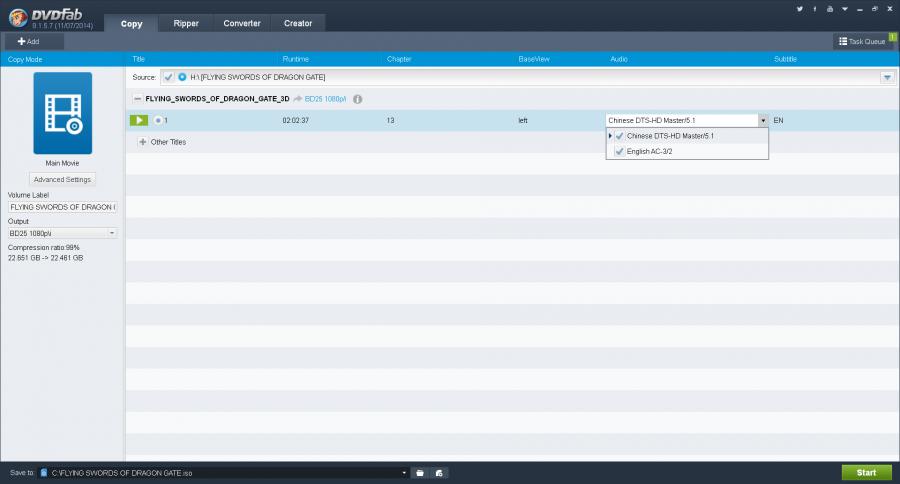The height and width of the screenshot is (484, 900).
Task: Open the YouTube icon in title bar
Action: (x=829, y=9)
